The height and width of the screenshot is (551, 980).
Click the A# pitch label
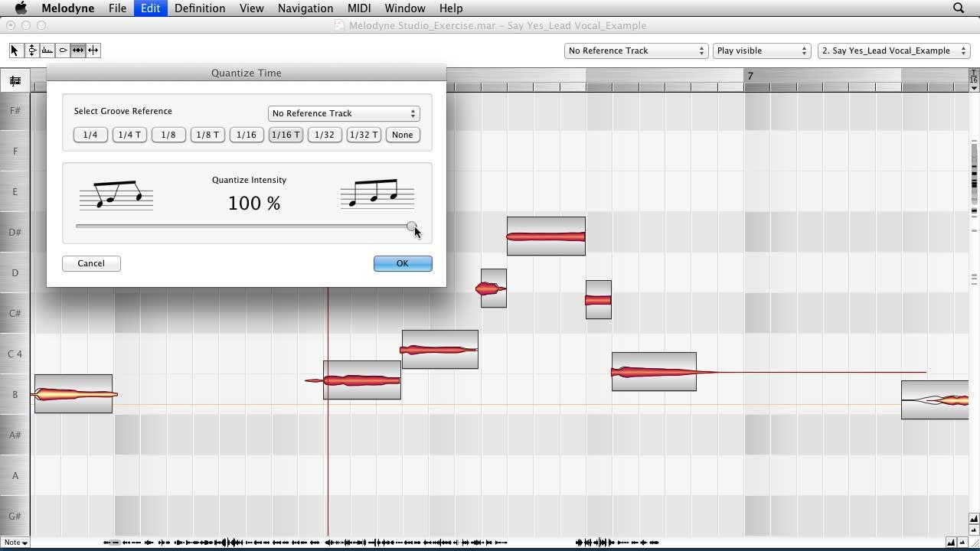tap(15, 435)
